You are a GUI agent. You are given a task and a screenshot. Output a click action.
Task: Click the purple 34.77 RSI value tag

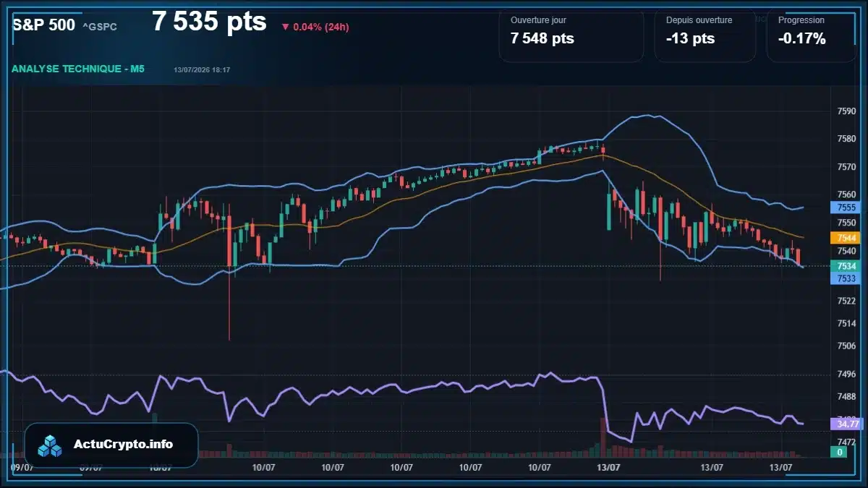tap(846, 424)
